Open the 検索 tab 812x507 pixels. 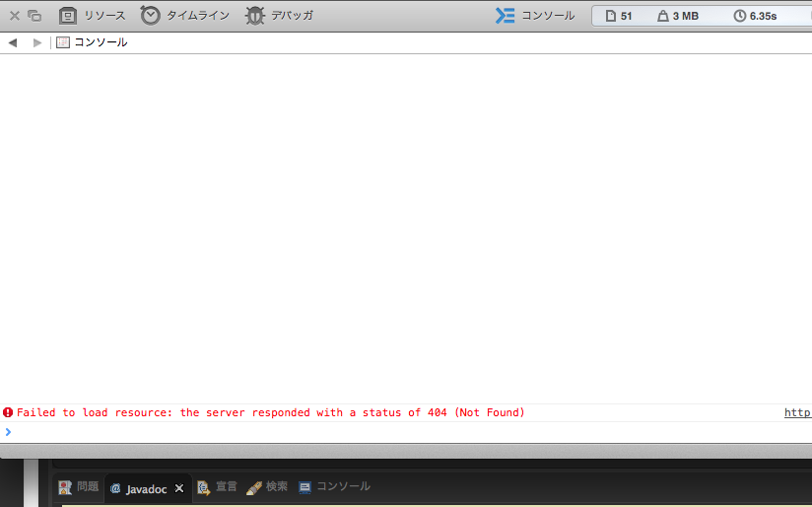point(277,487)
